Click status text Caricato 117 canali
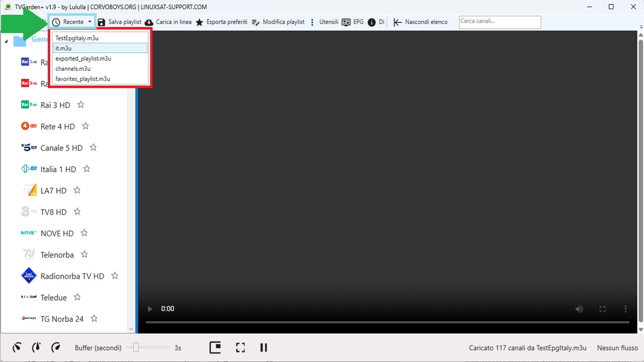 [528, 348]
